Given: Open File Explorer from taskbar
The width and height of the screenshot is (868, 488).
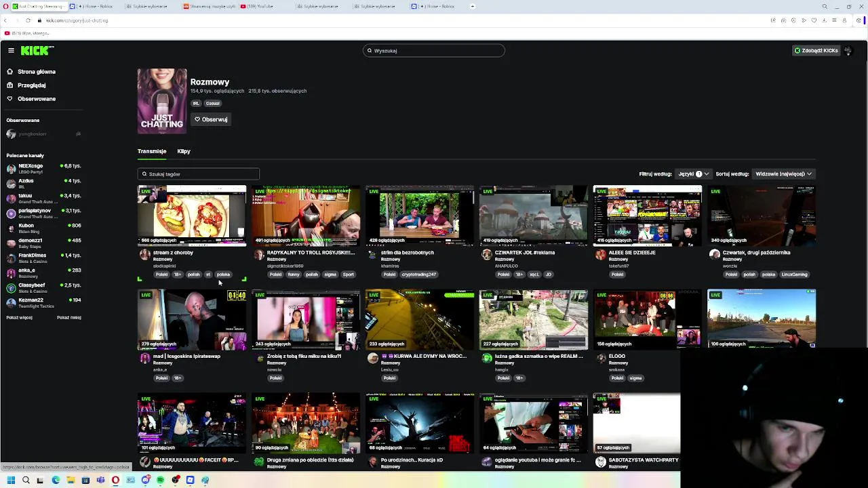Looking at the screenshot, I should point(71,481).
